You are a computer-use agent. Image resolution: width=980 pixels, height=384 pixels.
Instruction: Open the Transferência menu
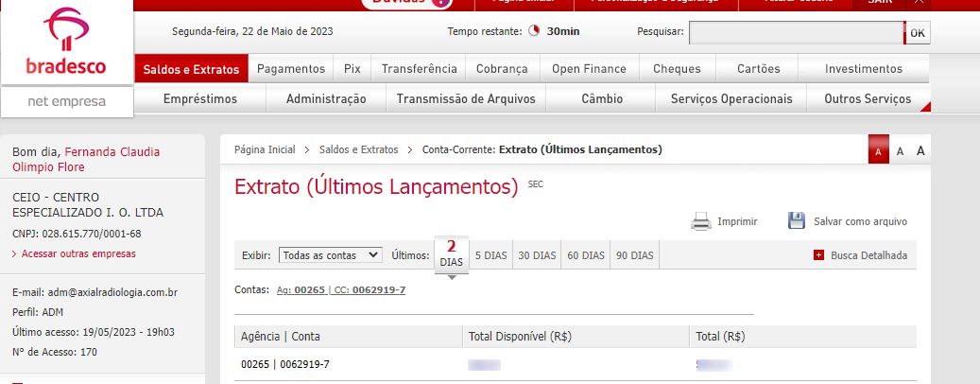click(x=419, y=69)
